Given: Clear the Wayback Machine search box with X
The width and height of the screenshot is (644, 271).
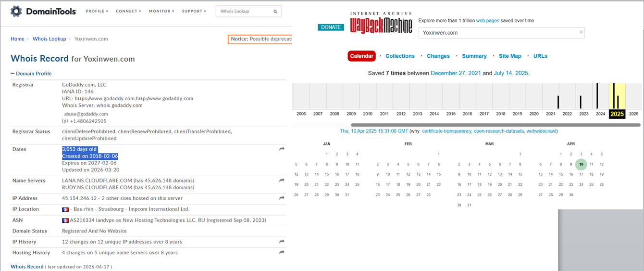Looking at the screenshot, I should (x=581, y=32).
